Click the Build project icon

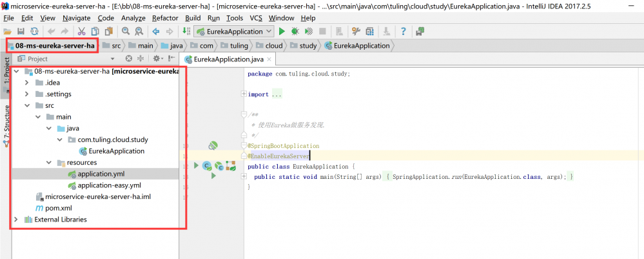click(x=186, y=31)
